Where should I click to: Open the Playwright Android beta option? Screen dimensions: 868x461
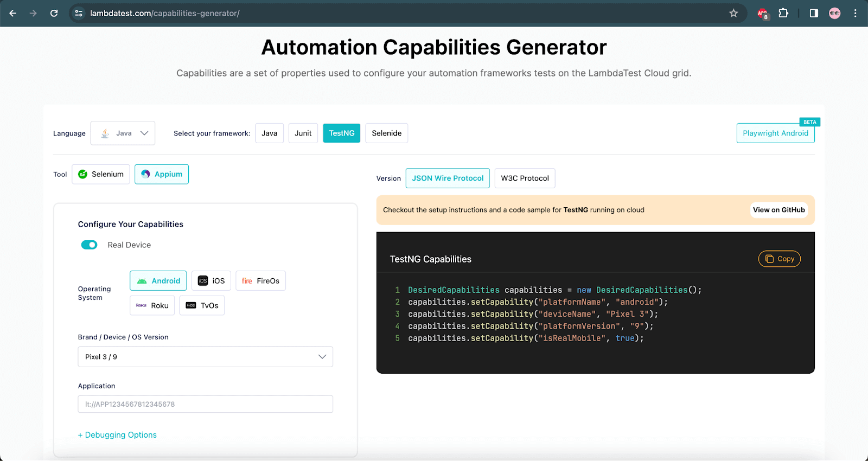pos(775,133)
